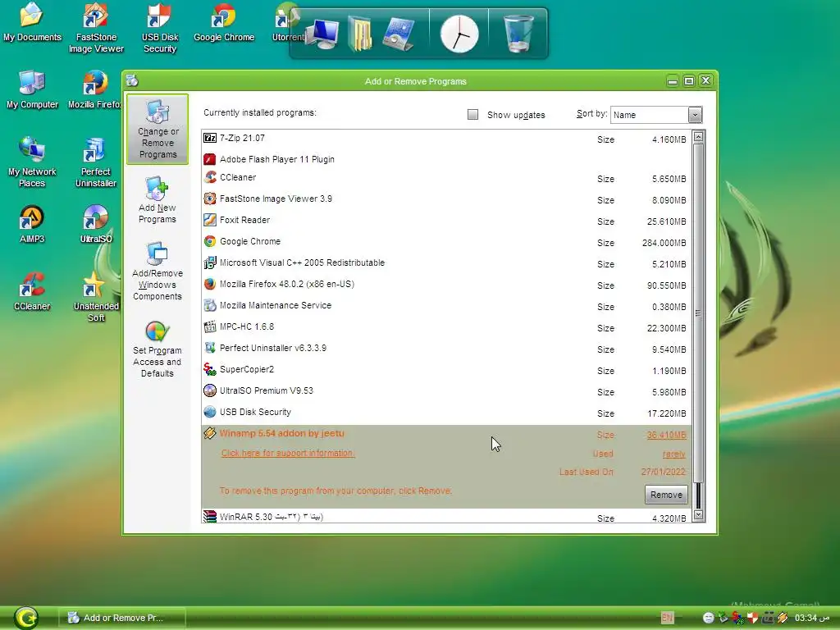Click scroll down arrow in program list
Image resolution: width=840 pixels, height=630 pixels.
tap(698, 515)
